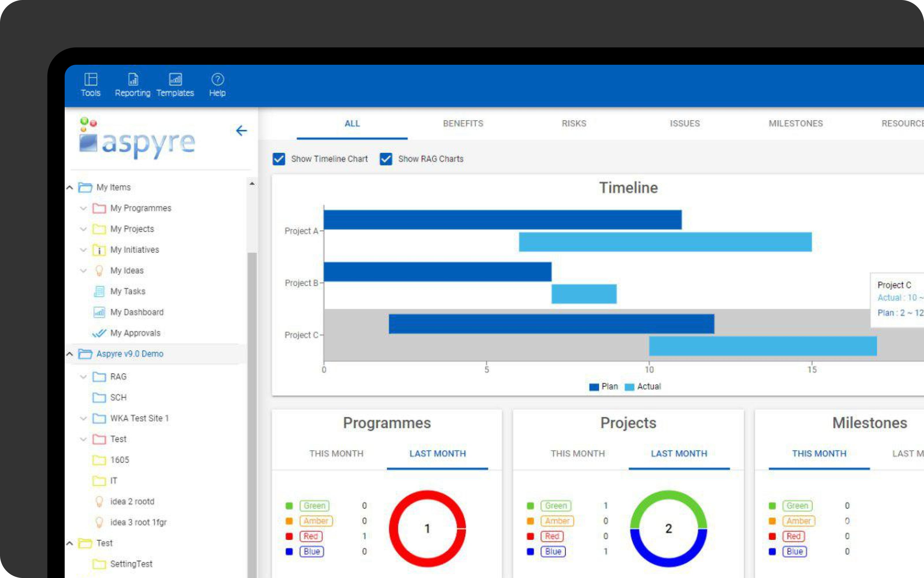Click the Red label in Programmes legend
Image resolution: width=924 pixels, height=578 pixels.
tap(311, 536)
